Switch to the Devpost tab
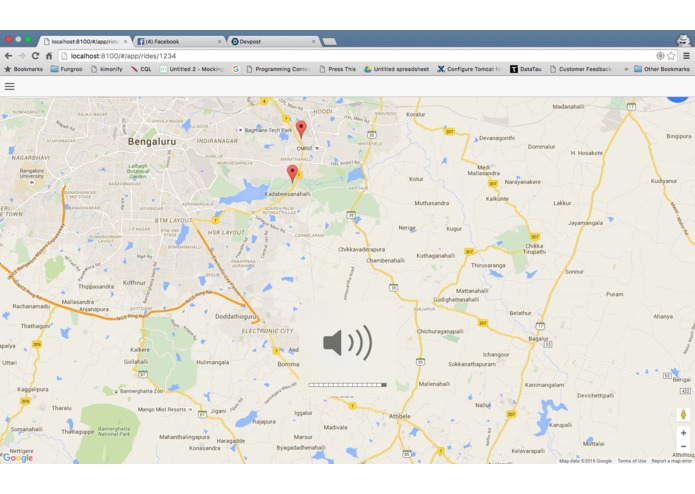Screen dimensions: 695x494 point(273,41)
